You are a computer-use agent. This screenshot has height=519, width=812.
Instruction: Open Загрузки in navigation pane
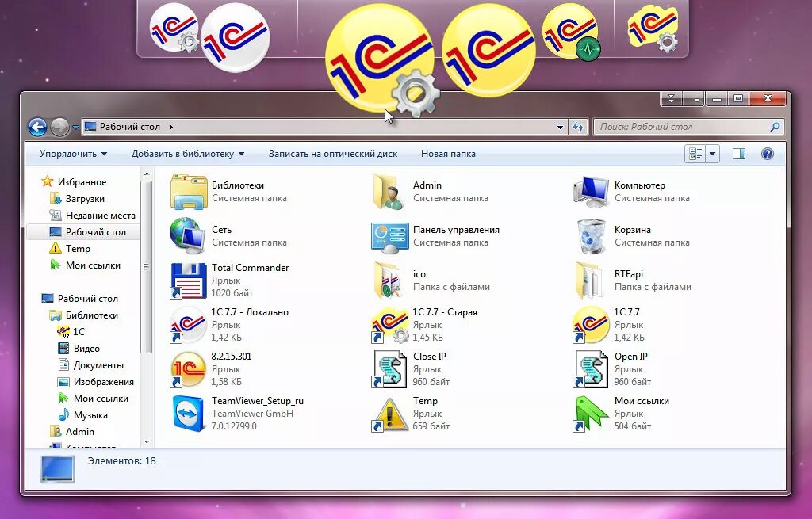85,199
